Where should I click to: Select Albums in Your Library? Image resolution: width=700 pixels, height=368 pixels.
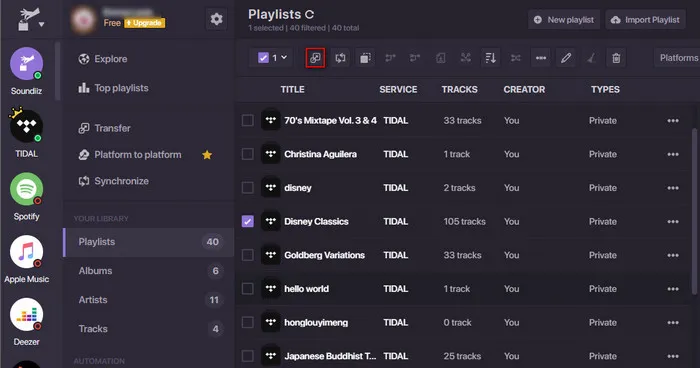click(149, 271)
